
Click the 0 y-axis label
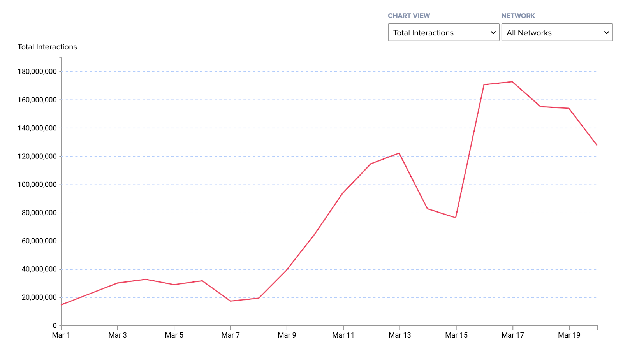pos(55,325)
